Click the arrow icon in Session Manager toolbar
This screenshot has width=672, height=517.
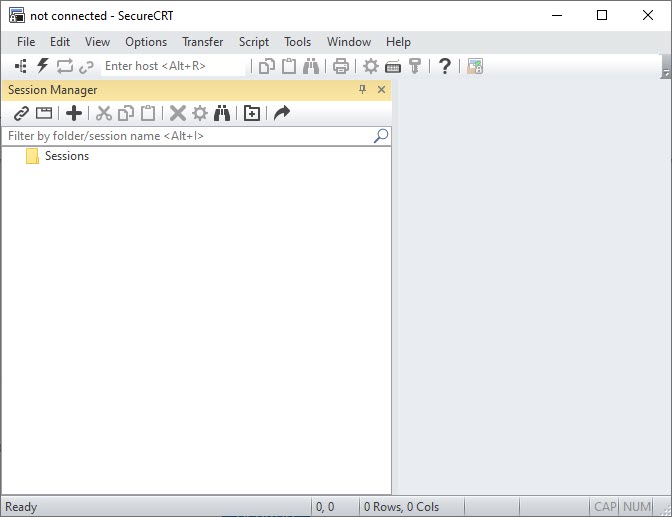(x=282, y=113)
